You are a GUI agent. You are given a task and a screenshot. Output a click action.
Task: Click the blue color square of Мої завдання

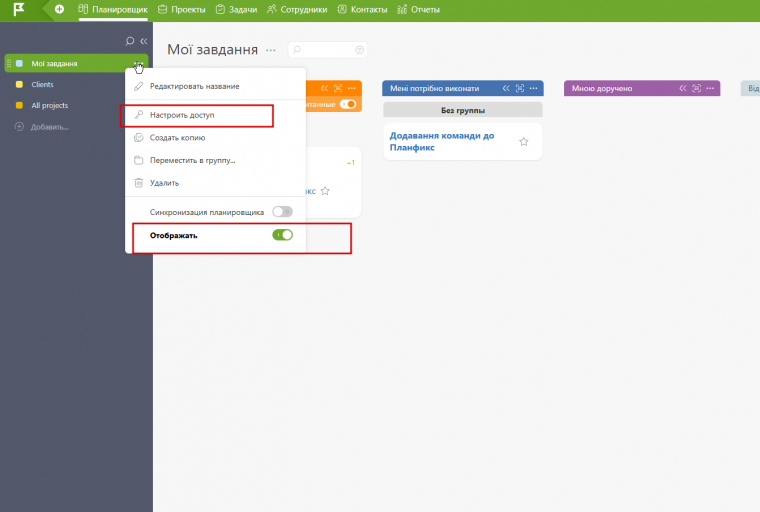(19, 64)
